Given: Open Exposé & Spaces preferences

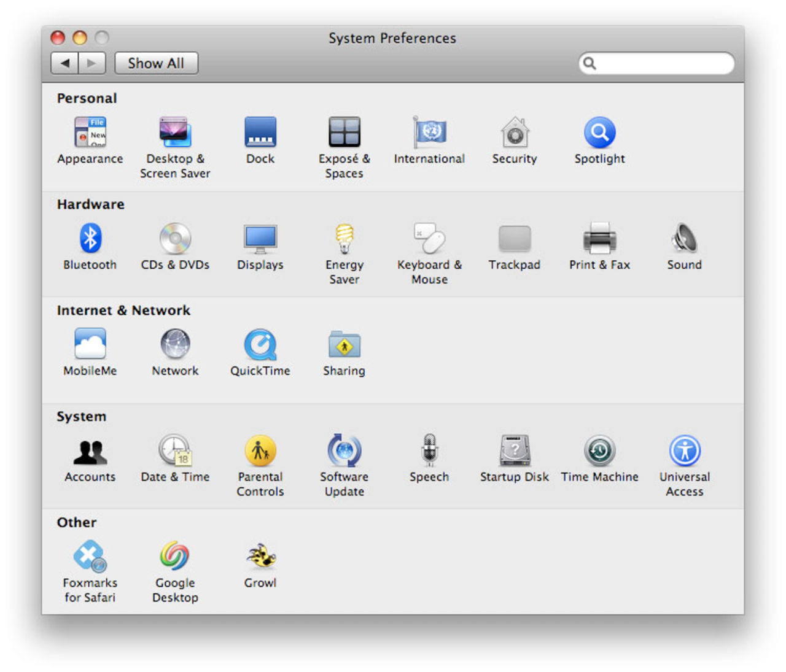Looking at the screenshot, I should click(344, 133).
